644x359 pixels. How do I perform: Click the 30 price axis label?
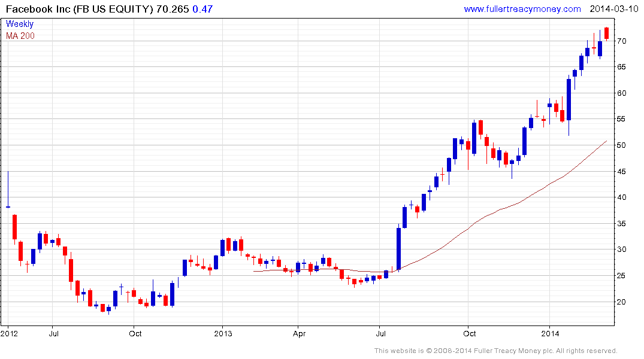(621, 250)
